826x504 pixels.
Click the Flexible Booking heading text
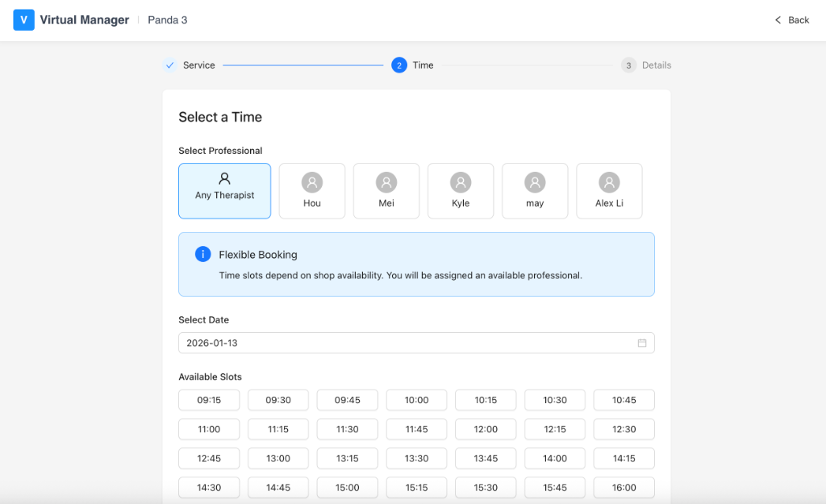click(258, 255)
